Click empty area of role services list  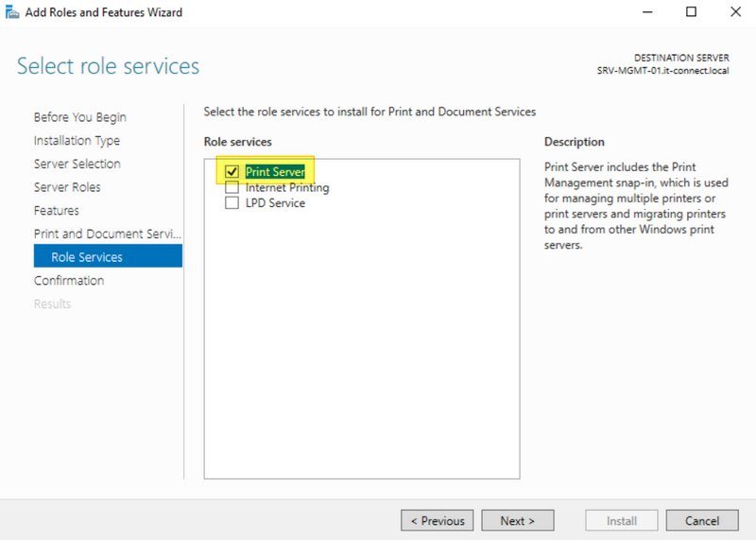tap(361, 359)
